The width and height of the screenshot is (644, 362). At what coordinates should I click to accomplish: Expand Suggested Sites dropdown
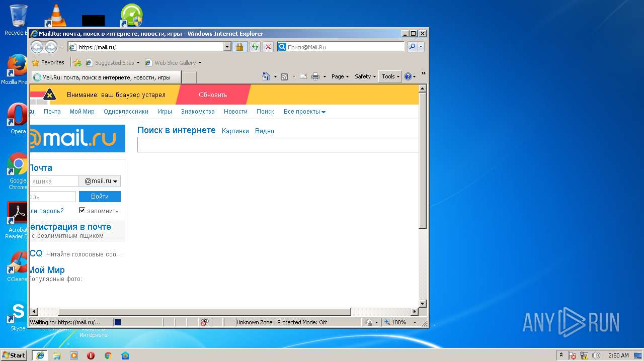[x=138, y=63]
